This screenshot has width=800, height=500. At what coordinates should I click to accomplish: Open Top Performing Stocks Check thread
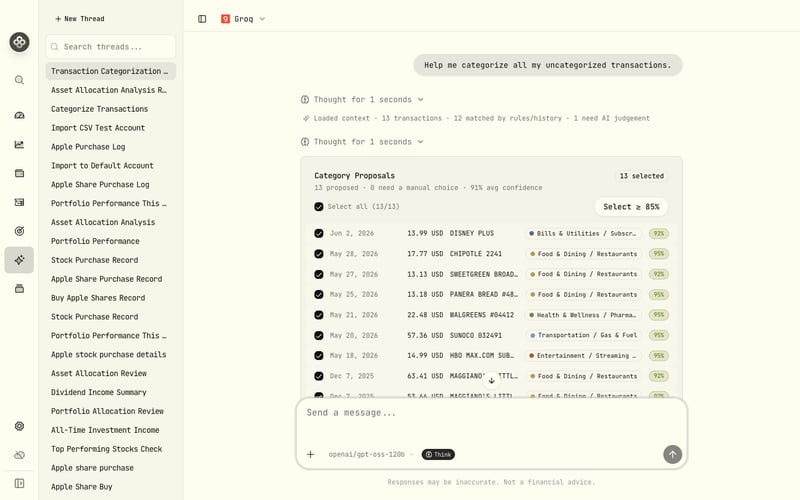point(110,448)
